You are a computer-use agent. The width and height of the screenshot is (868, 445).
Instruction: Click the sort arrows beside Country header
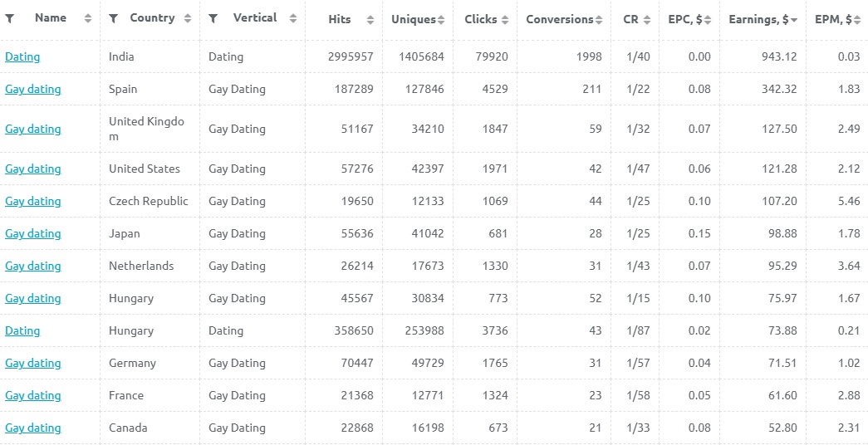click(188, 18)
